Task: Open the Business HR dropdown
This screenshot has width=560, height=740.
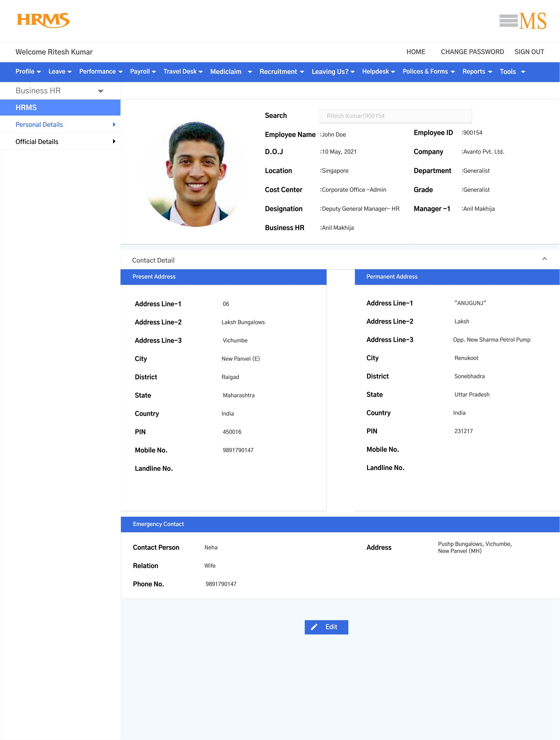Action: point(101,91)
